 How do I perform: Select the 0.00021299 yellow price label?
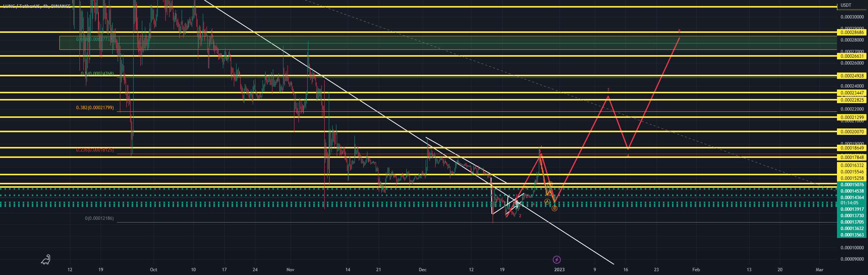851,117
